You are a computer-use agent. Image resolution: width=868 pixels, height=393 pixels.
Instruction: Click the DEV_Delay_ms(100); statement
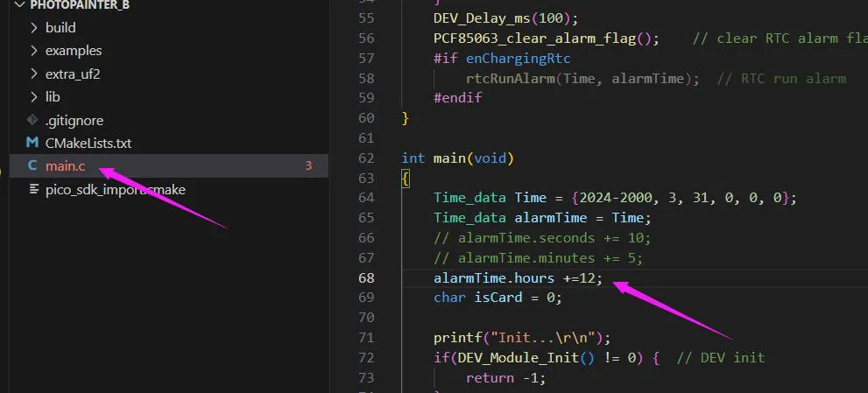tap(506, 19)
